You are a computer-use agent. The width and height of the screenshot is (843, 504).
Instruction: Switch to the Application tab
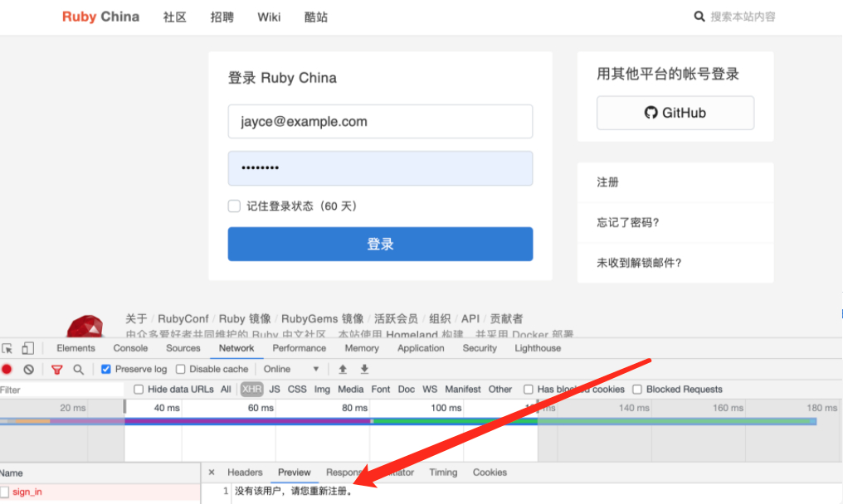(x=421, y=348)
